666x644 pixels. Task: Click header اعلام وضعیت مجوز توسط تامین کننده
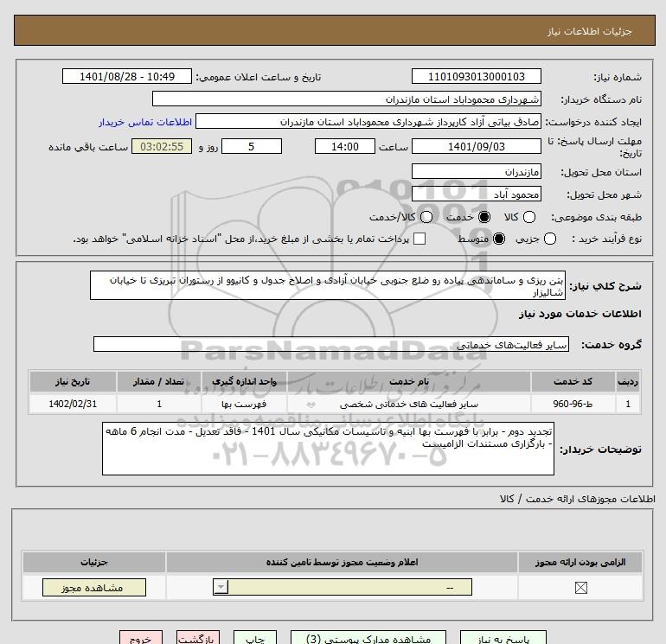pyautogui.click(x=342, y=562)
